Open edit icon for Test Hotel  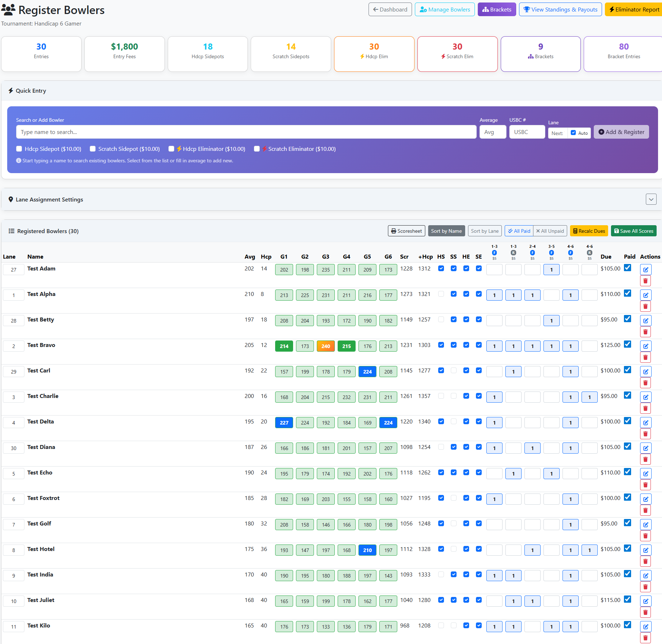pyautogui.click(x=645, y=550)
